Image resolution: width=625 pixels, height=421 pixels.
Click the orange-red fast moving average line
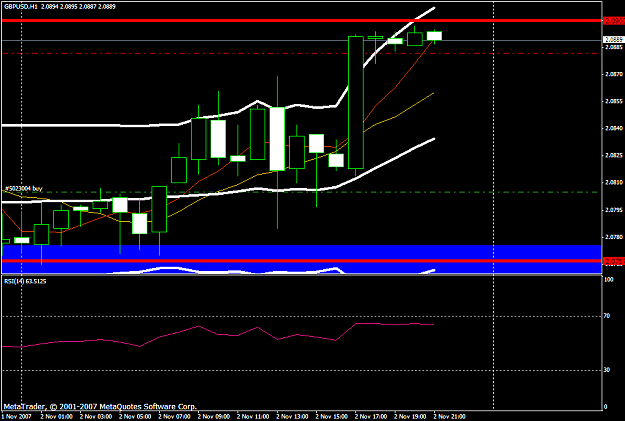point(395,89)
